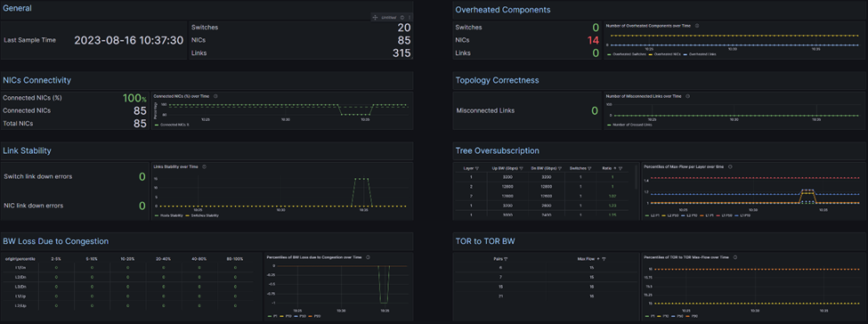Click the sort arrow next to Max Flow header
Screen dimensions: 868x324
[598, 259]
